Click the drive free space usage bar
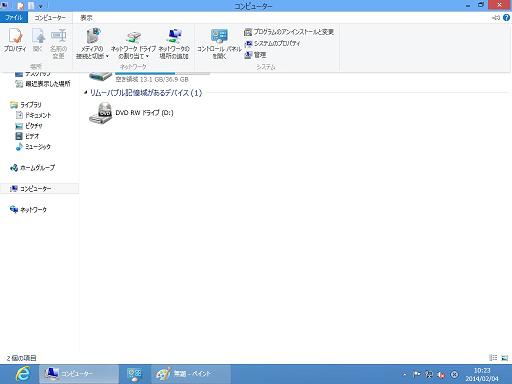The width and height of the screenshot is (512, 384). click(x=162, y=73)
